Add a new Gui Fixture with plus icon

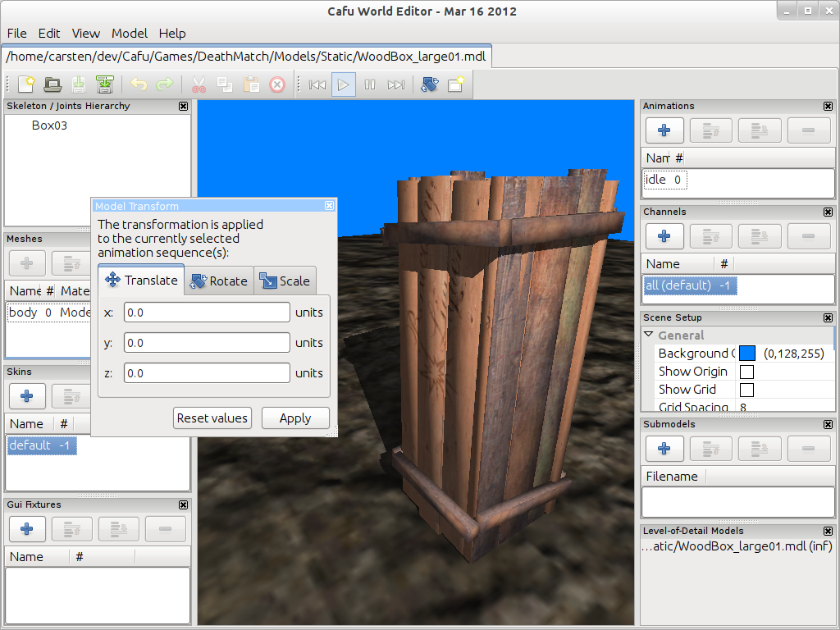(x=26, y=529)
